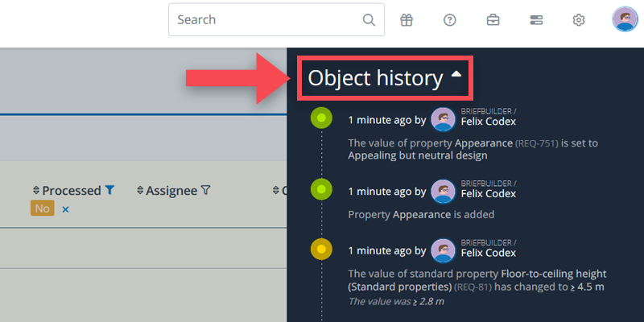Open settings via the gear icon
Image resolution: width=644 pixels, height=322 pixels.
[578, 20]
